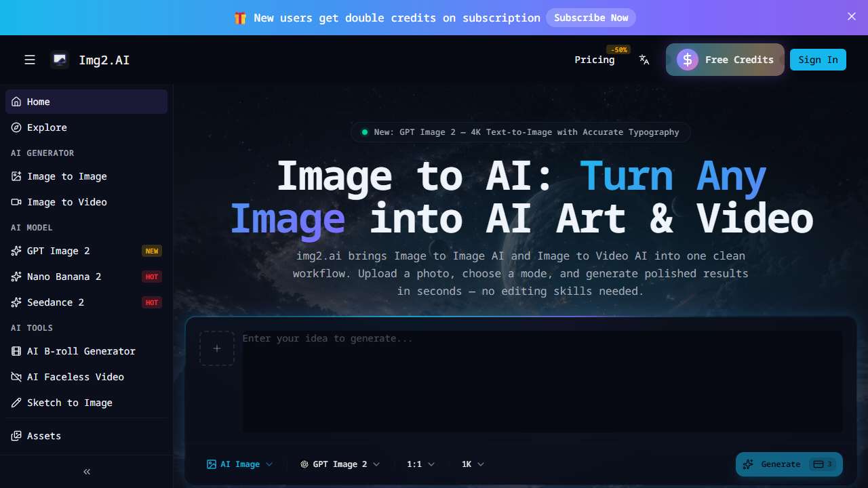Open AI B-roll Generator tool
Image resolution: width=868 pixels, height=488 pixels.
(x=86, y=351)
